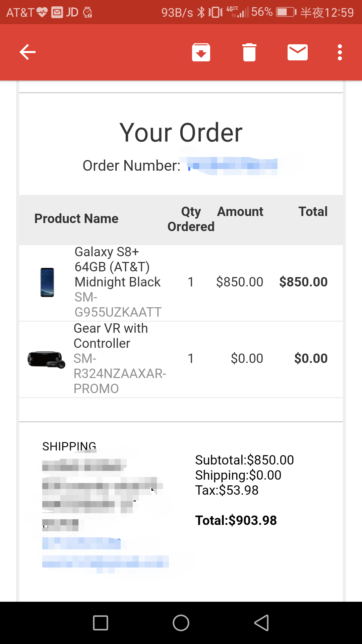Image resolution: width=362 pixels, height=644 pixels.
Task: Tap the battery indicator in status bar
Action: coord(286,12)
